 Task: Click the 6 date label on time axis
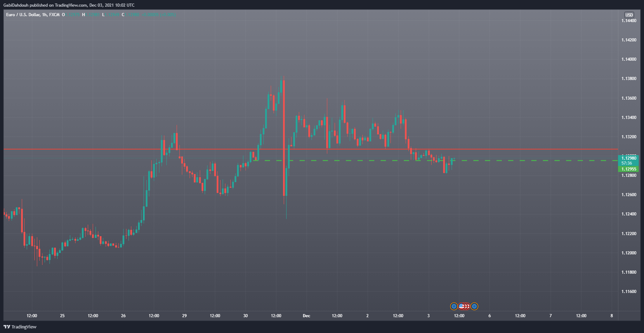coord(489,316)
